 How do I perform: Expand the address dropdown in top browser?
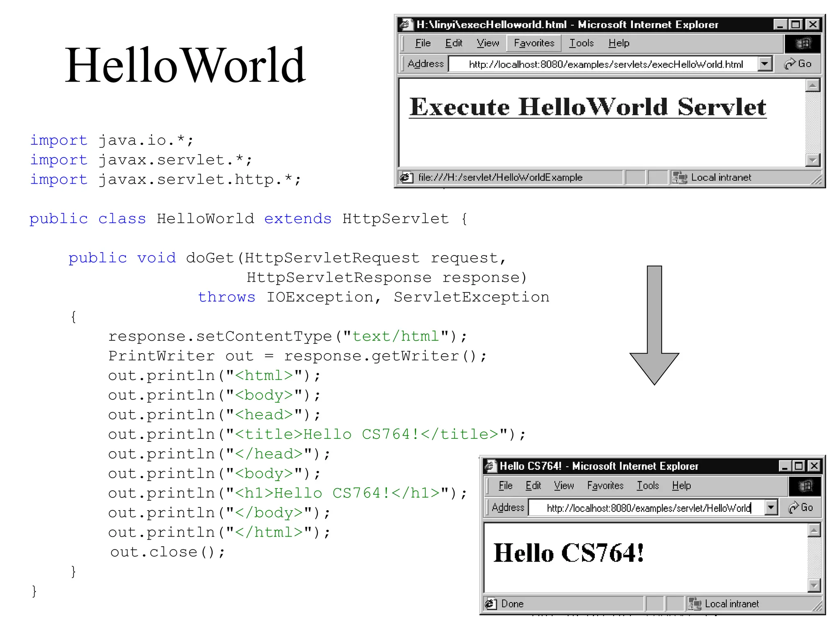[x=765, y=64]
